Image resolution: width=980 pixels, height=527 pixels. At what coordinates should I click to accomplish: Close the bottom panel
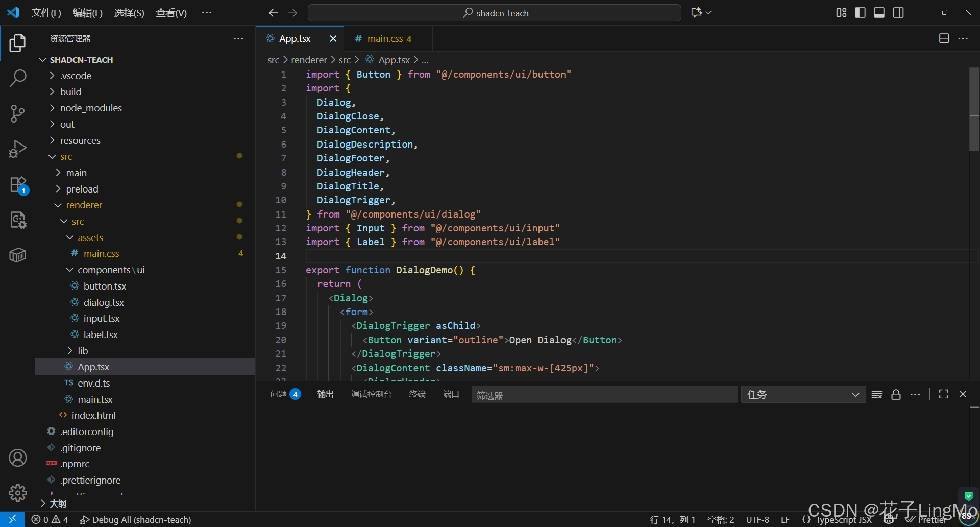(963, 394)
